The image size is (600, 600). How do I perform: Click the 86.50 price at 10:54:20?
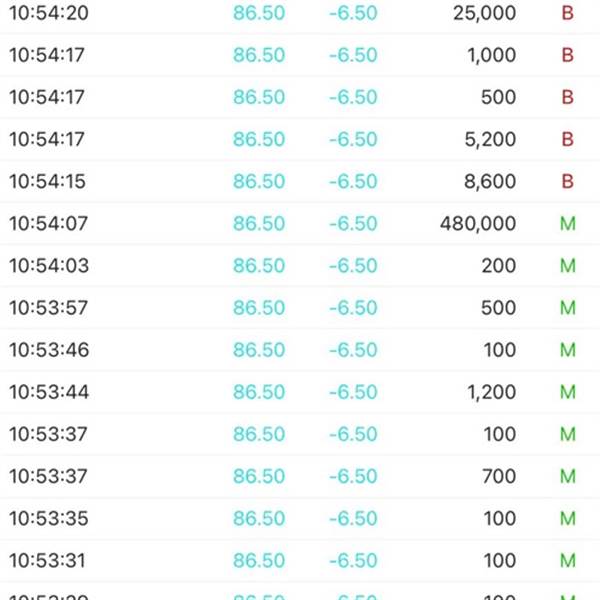pos(259,13)
